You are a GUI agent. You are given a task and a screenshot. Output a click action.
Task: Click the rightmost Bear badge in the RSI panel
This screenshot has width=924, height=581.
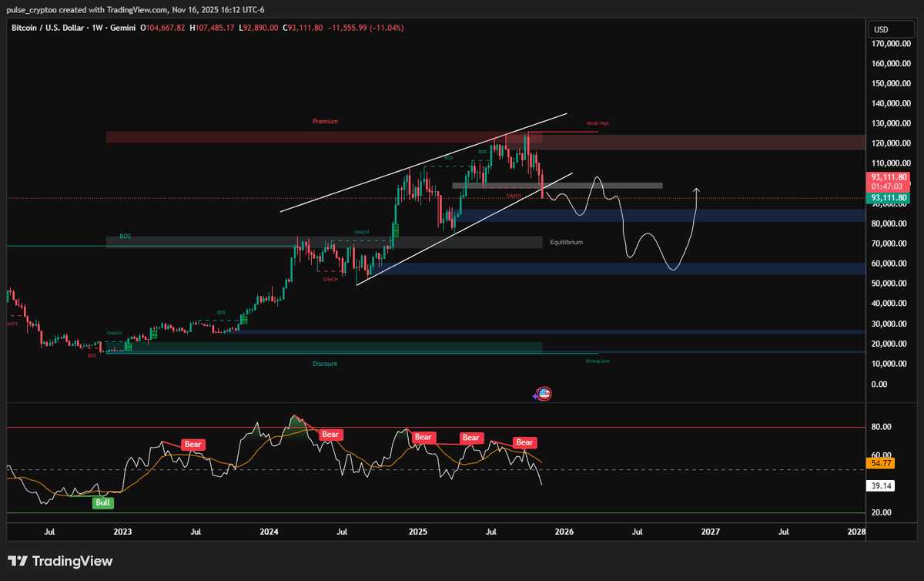524,442
